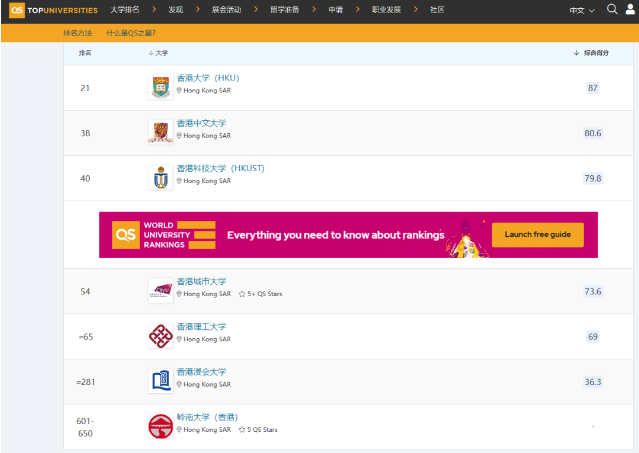Open the 香港中文大学 link
Viewport: 639px width, 453px height.
[201, 123]
